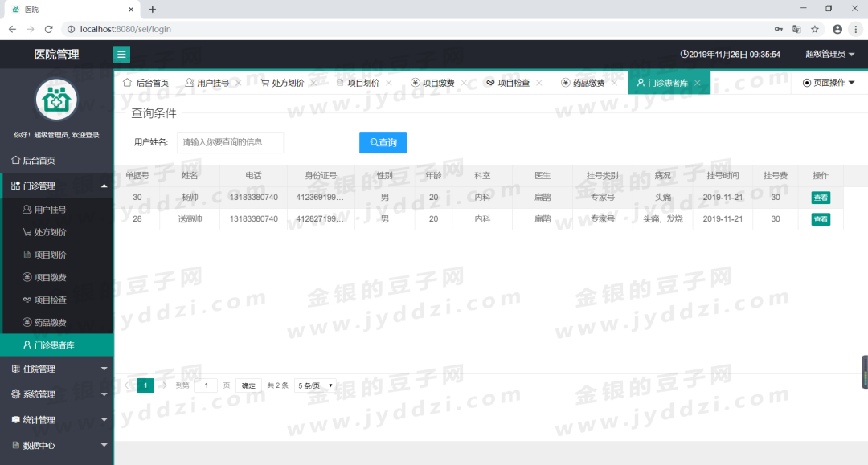This screenshot has height=465, width=868.
Task: Open a new browser tab
Action: (153, 10)
